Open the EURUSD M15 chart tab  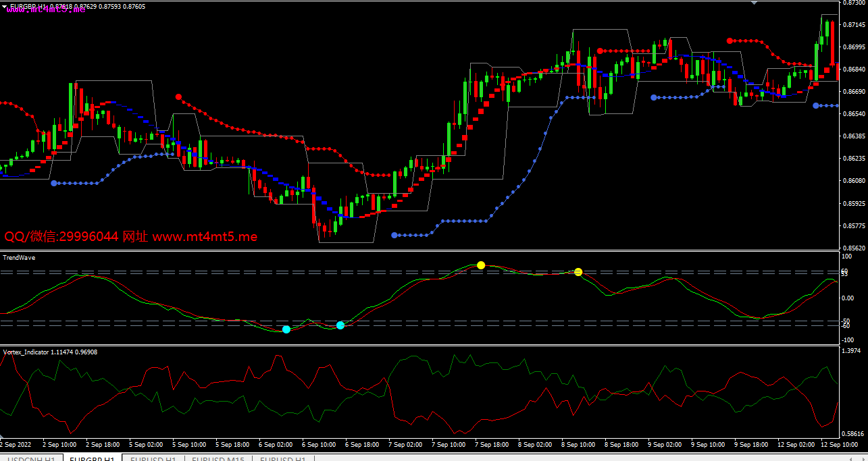218,459
